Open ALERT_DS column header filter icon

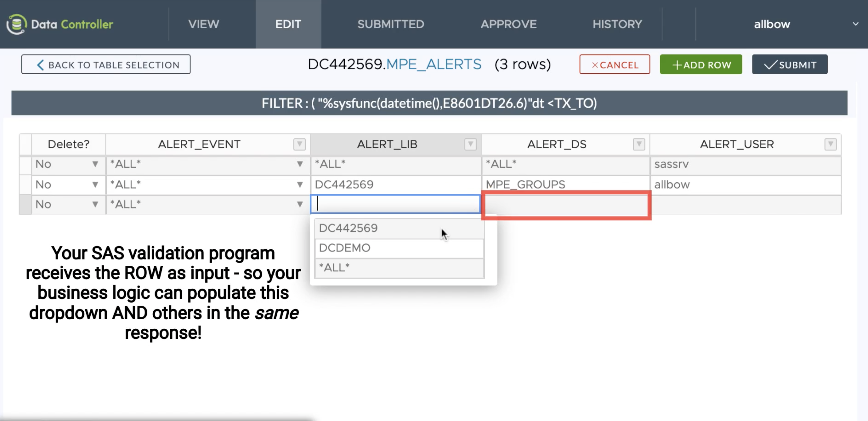[639, 144]
